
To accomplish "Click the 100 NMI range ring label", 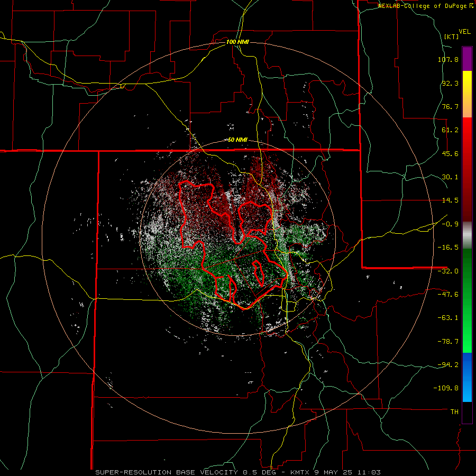I will coord(237,42).
